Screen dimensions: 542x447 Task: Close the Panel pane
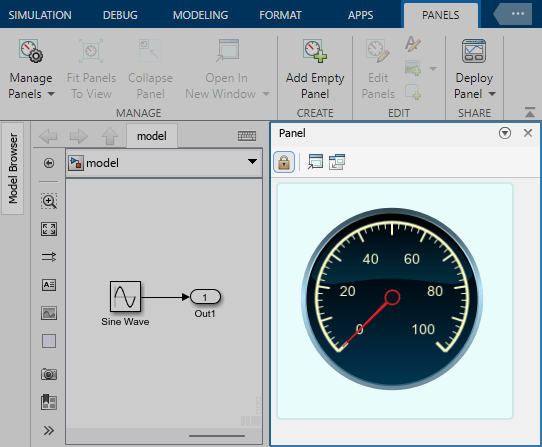click(528, 133)
